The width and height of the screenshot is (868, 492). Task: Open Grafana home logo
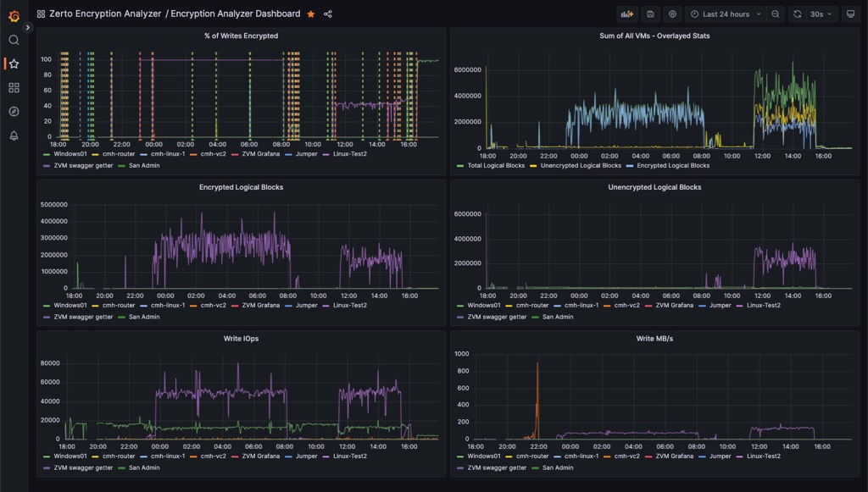click(14, 16)
